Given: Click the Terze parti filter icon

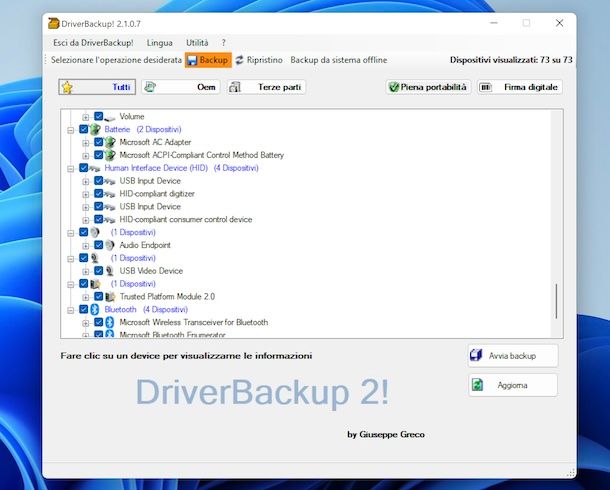Looking at the screenshot, I should [x=234, y=88].
